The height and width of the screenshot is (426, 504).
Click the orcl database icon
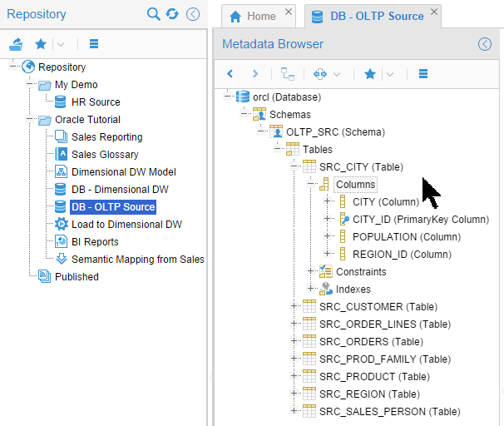click(x=243, y=97)
